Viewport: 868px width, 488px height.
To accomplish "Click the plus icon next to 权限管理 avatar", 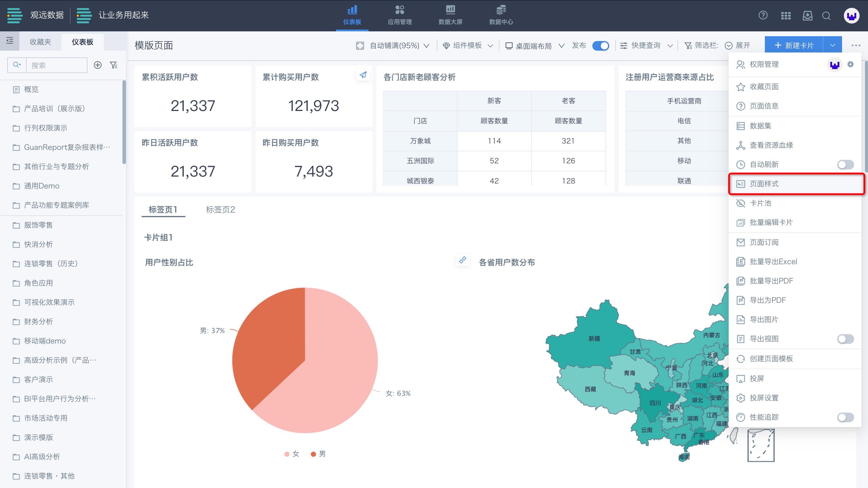I will (x=851, y=64).
